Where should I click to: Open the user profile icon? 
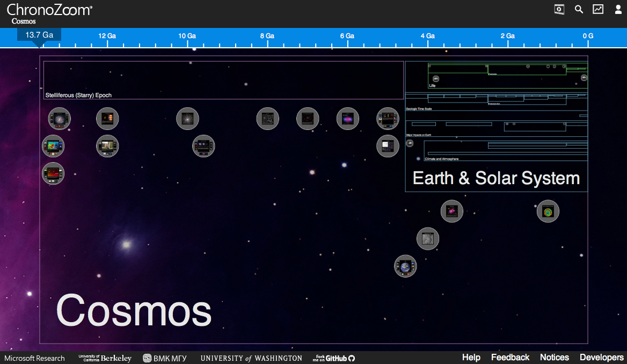click(x=618, y=9)
